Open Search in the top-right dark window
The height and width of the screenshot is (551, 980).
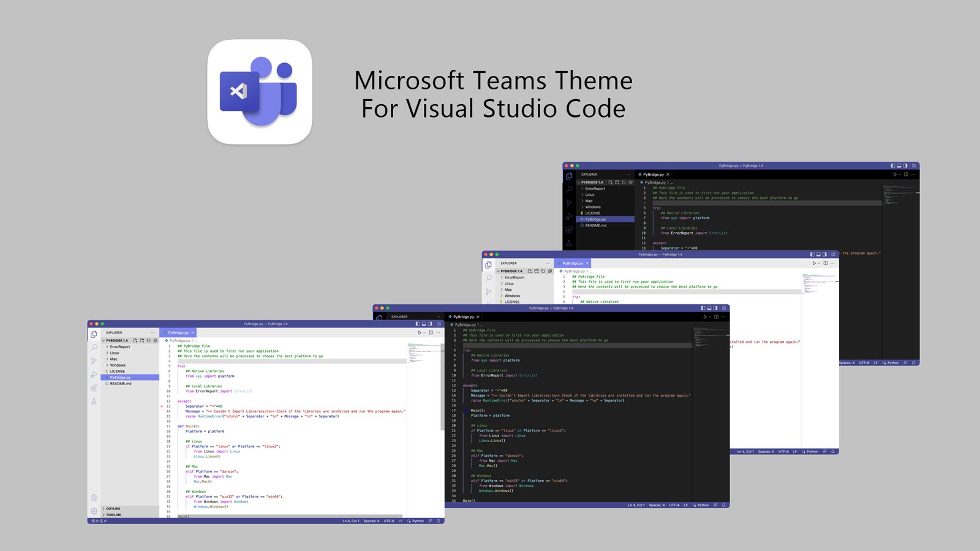pos(569,189)
